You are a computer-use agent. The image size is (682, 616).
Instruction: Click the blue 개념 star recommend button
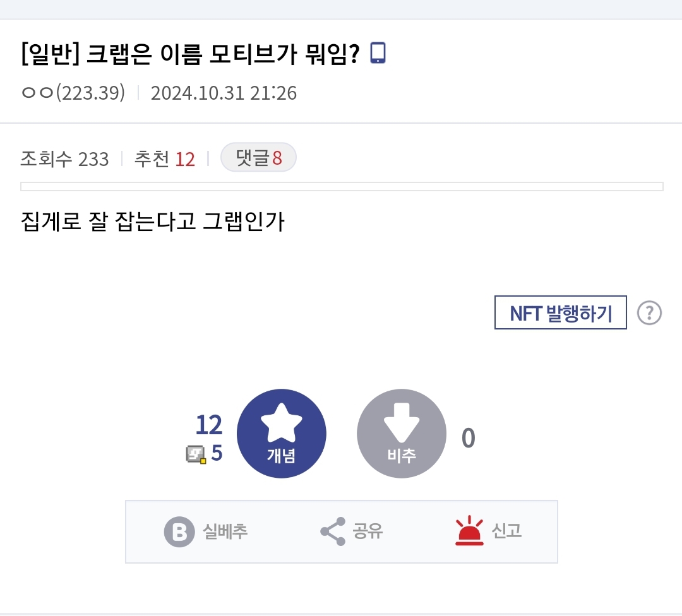coord(282,434)
